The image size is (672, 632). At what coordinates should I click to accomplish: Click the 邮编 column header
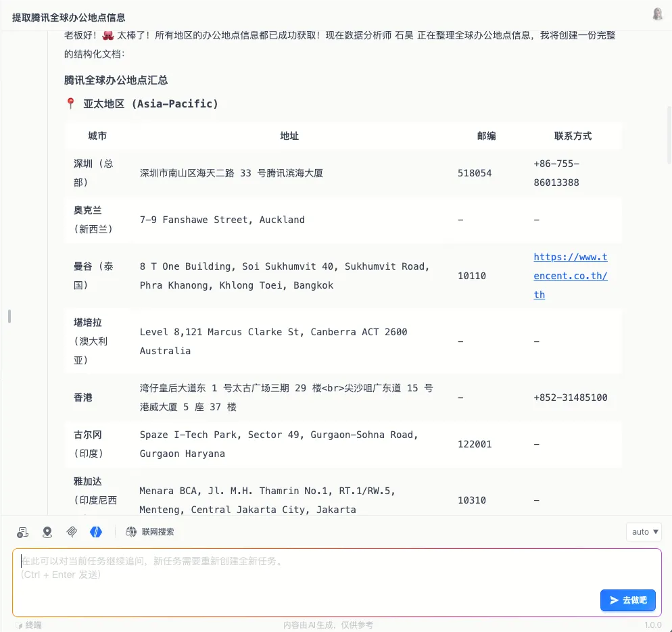tap(487, 136)
